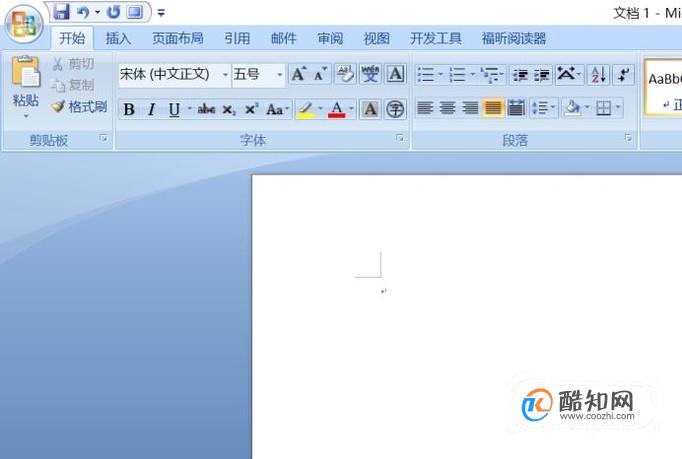Click the Office button logo
682x459 pixels.
24,24
